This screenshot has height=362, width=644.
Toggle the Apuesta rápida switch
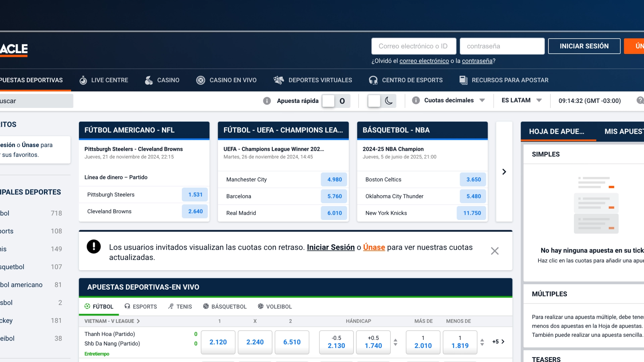pyautogui.click(x=336, y=101)
